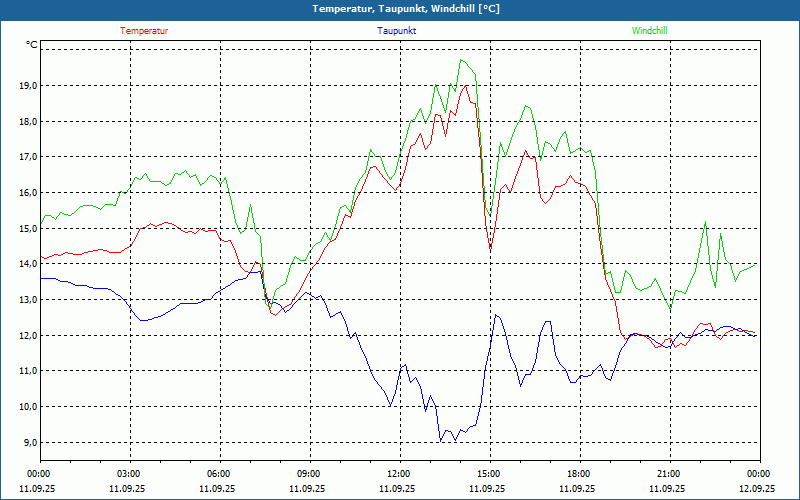The image size is (800, 500).
Task: Click the red Temperatur legend label
Action: coord(144,31)
